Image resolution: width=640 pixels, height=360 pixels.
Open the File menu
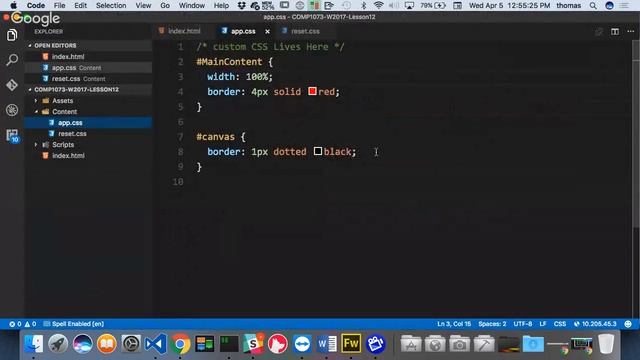click(60, 5)
